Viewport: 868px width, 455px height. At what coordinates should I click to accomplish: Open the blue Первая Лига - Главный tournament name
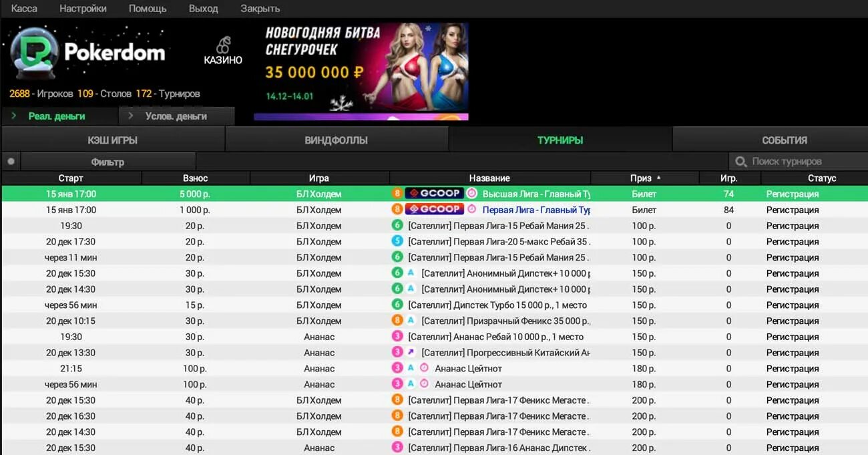click(x=536, y=210)
